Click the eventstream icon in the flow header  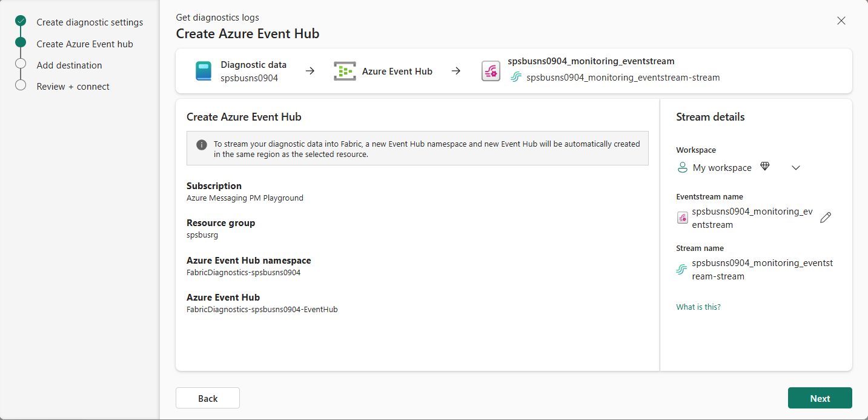click(491, 71)
